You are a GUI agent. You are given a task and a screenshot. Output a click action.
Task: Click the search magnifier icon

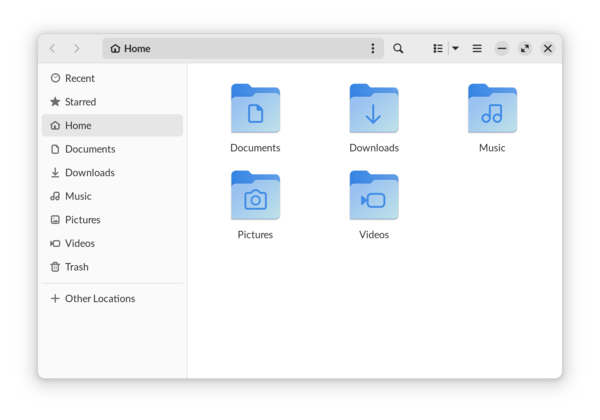(x=398, y=48)
